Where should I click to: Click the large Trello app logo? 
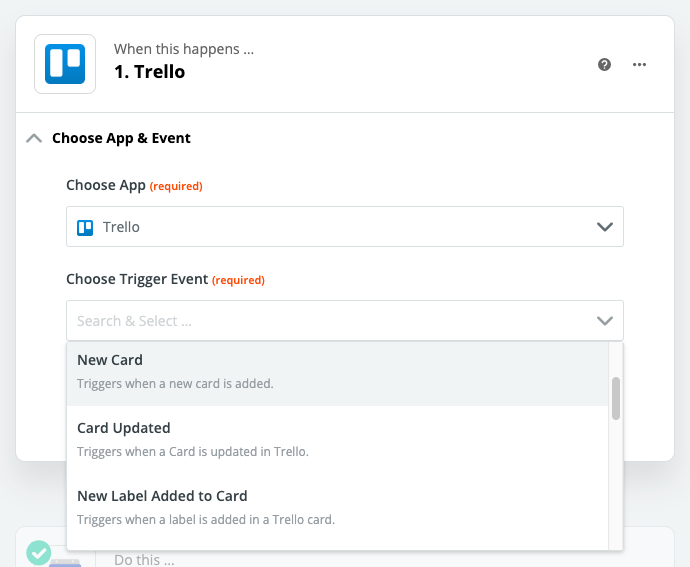pos(65,64)
